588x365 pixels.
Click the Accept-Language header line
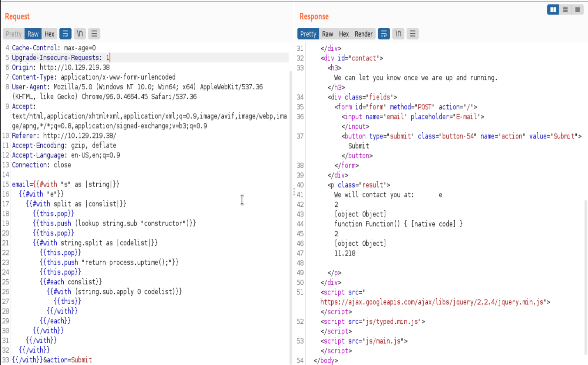(66, 155)
